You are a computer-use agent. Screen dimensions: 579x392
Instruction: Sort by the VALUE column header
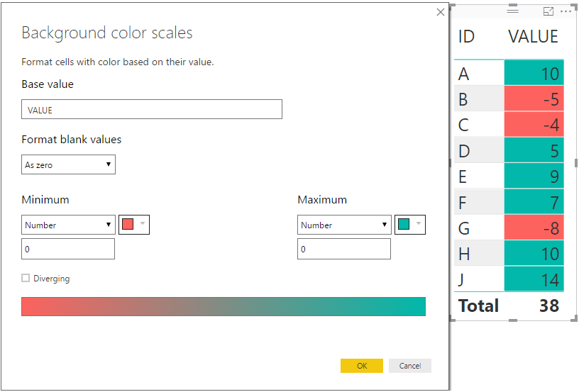click(x=533, y=37)
